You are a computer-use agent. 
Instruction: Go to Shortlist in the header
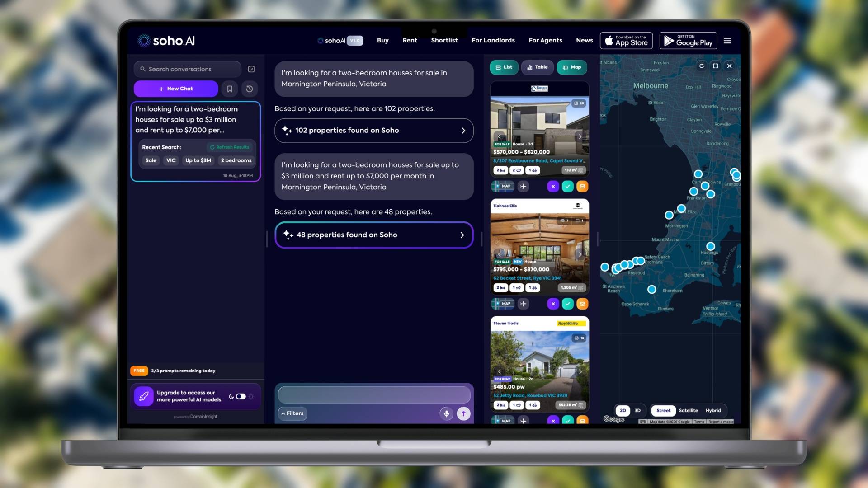(444, 41)
